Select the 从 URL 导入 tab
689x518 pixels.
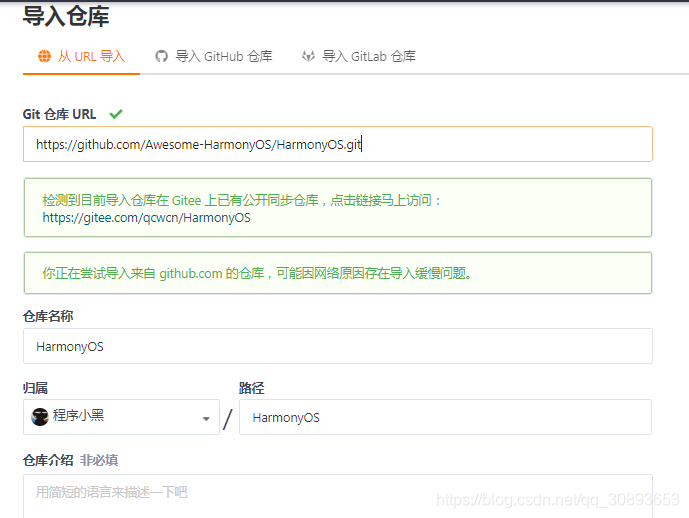click(81, 56)
